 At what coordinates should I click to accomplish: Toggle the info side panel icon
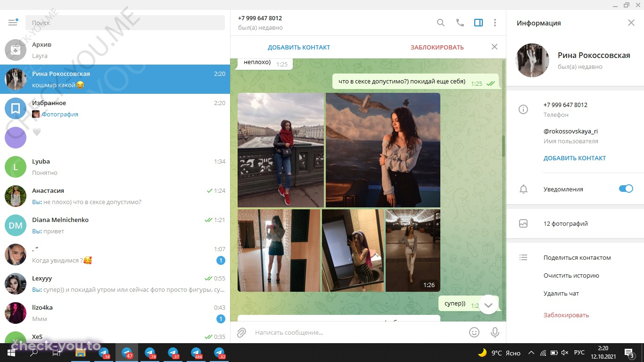click(479, 23)
